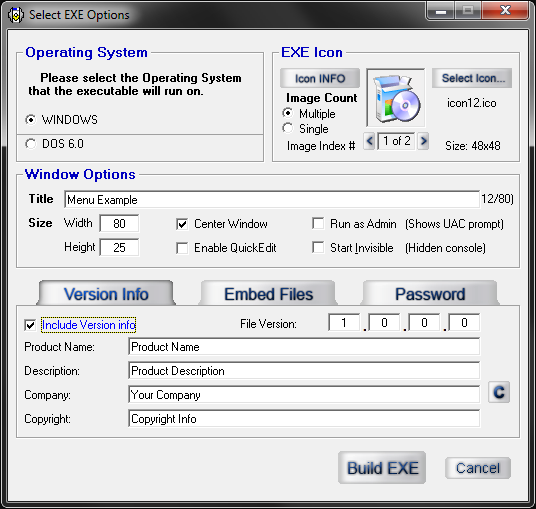
Task: Switch to the Version Info tab
Action: click(x=106, y=293)
